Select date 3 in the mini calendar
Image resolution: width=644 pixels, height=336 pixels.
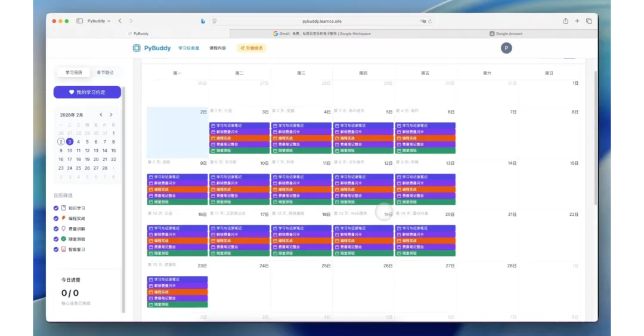click(x=69, y=141)
